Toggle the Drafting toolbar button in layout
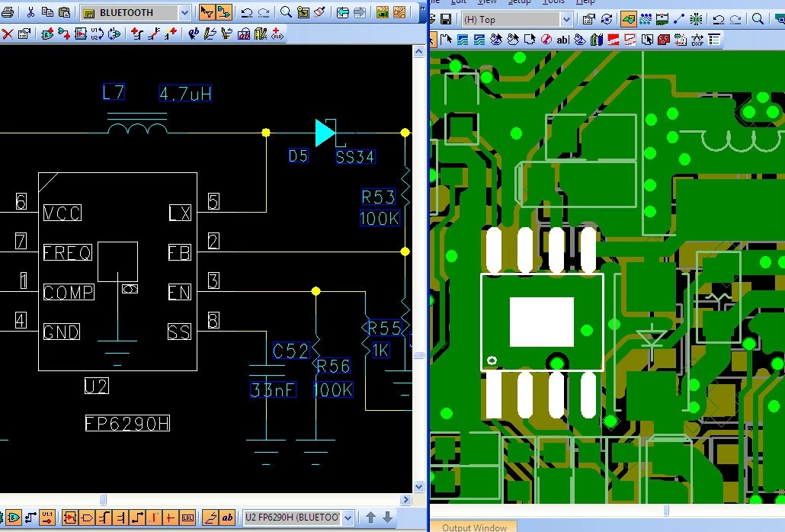The height and width of the screenshot is (532, 785). coord(628,20)
